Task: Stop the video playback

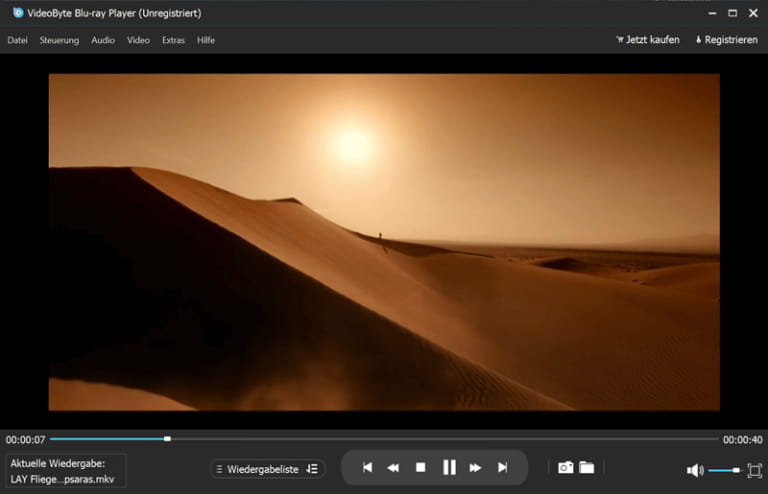Action: [x=421, y=467]
